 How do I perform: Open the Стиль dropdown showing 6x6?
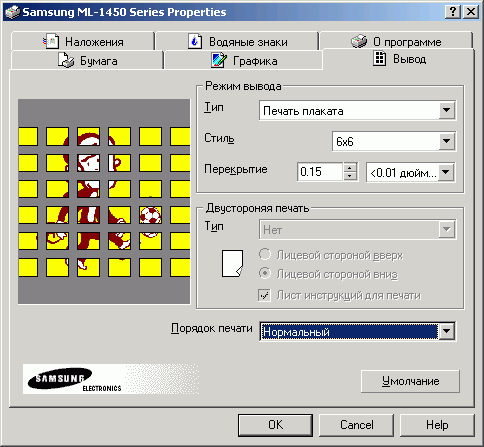(x=394, y=141)
